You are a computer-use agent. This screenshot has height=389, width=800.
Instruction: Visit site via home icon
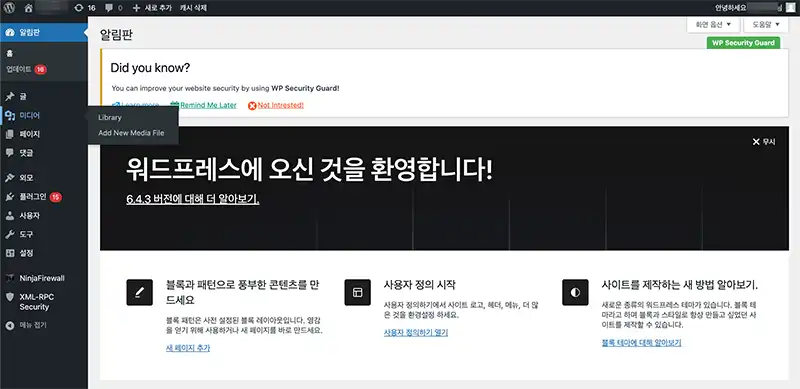(29, 8)
